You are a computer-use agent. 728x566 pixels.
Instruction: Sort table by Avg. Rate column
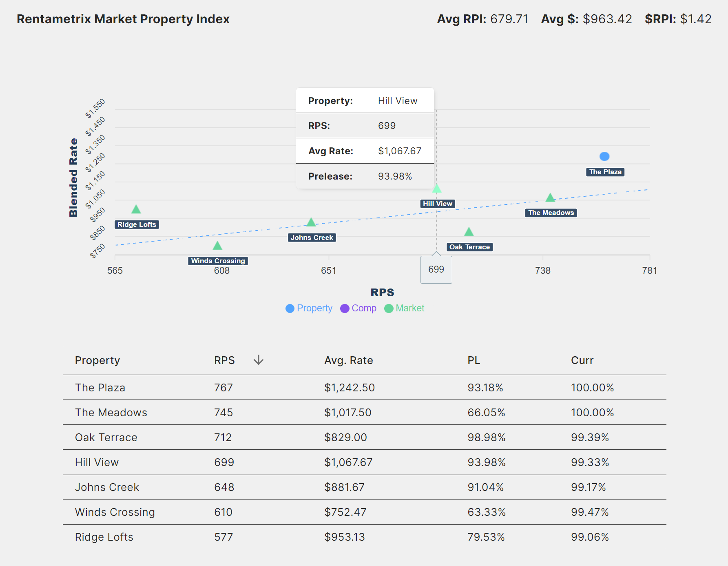tap(348, 360)
